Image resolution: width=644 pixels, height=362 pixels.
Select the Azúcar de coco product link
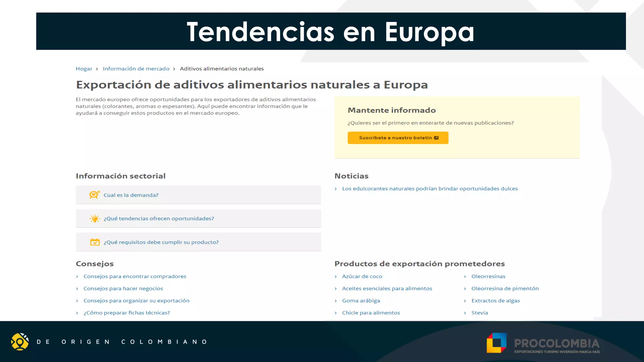click(x=362, y=276)
